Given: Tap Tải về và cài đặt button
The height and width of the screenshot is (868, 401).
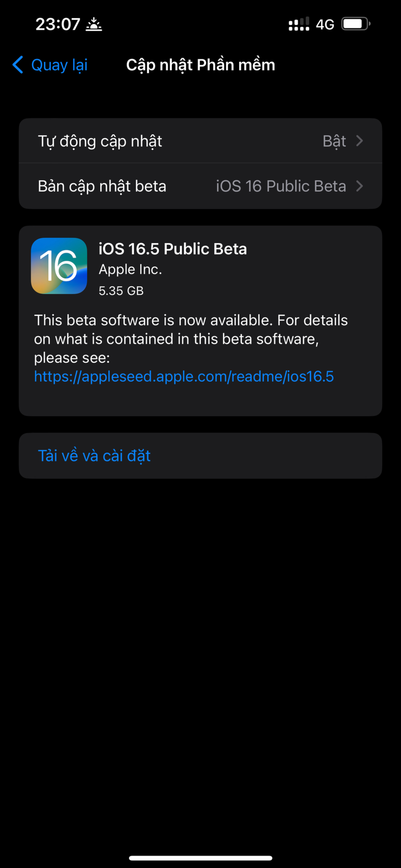Looking at the screenshot, I should point(94,456).
